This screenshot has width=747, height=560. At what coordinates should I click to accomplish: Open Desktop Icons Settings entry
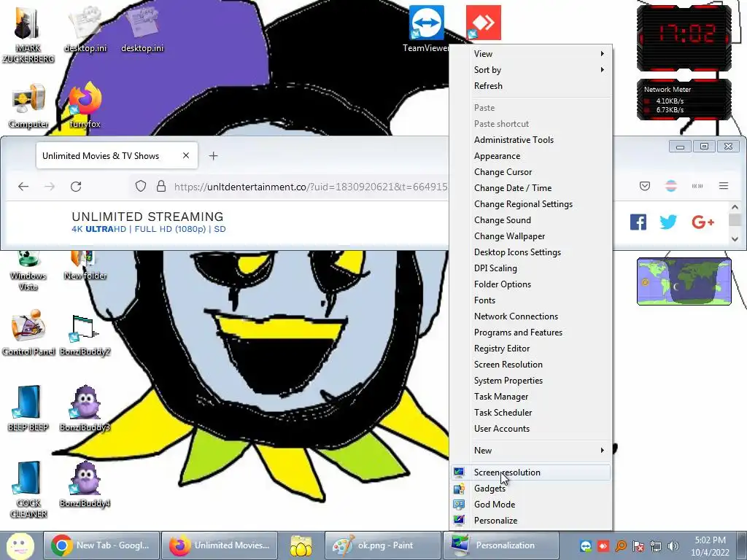tap(531, 252)
